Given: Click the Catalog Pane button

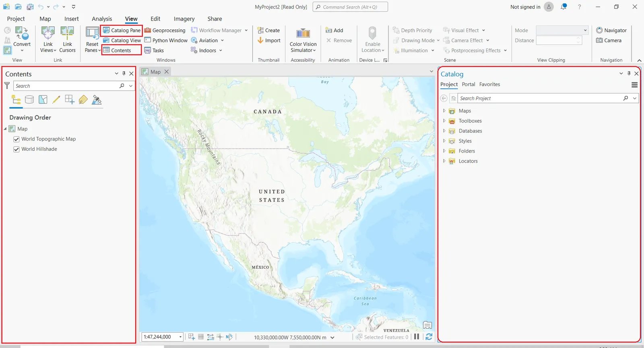Looking at the screenshot, I should pyautogui.click(x=122, y=30).
